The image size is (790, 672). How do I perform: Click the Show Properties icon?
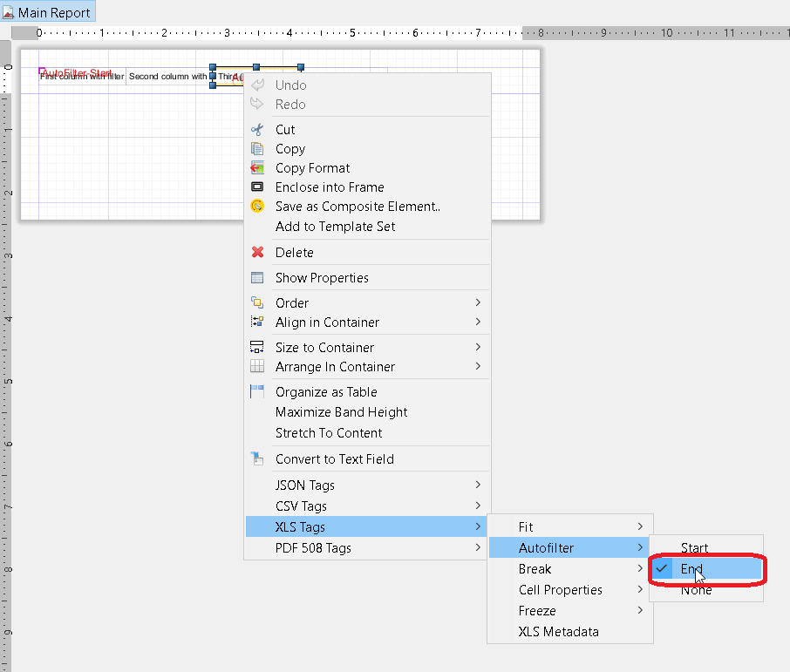pyautogui.click(x=259, y=277)
